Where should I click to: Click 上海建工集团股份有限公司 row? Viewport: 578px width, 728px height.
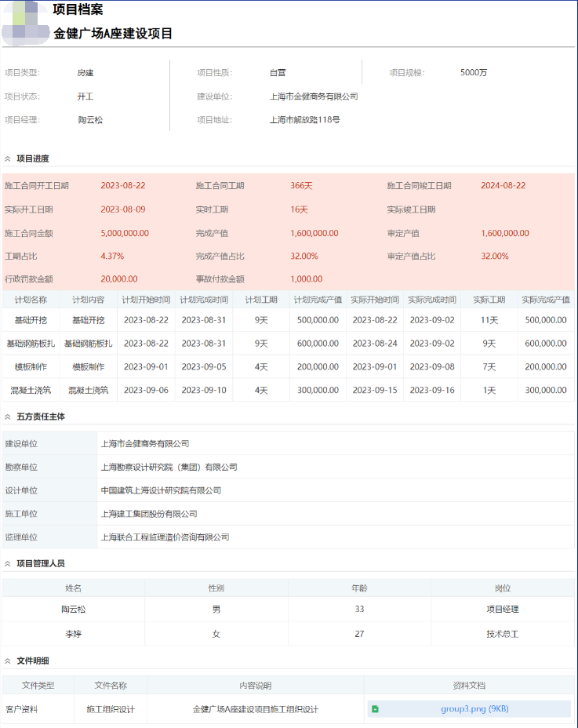(x=289, y=514)
